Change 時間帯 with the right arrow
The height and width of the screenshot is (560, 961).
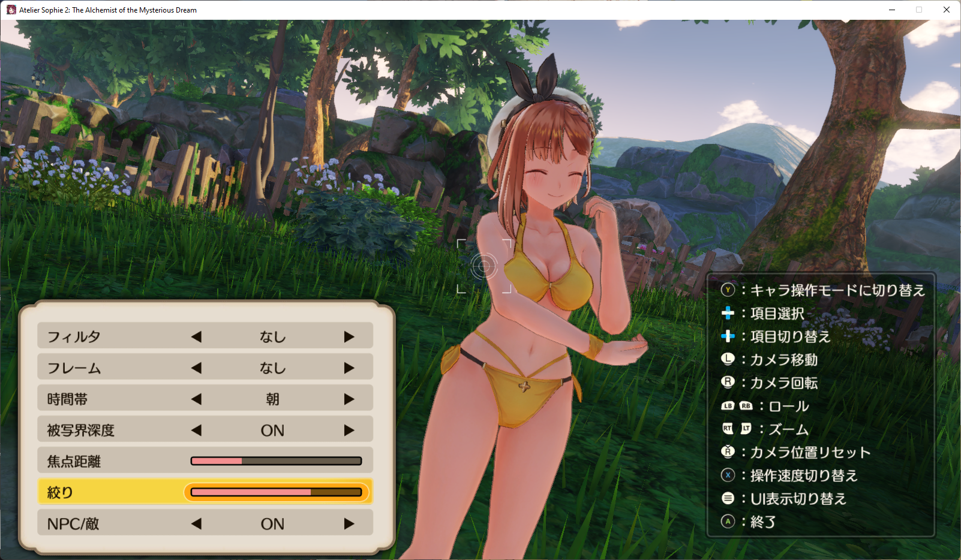pyautogui.click(x=349, y=399)
